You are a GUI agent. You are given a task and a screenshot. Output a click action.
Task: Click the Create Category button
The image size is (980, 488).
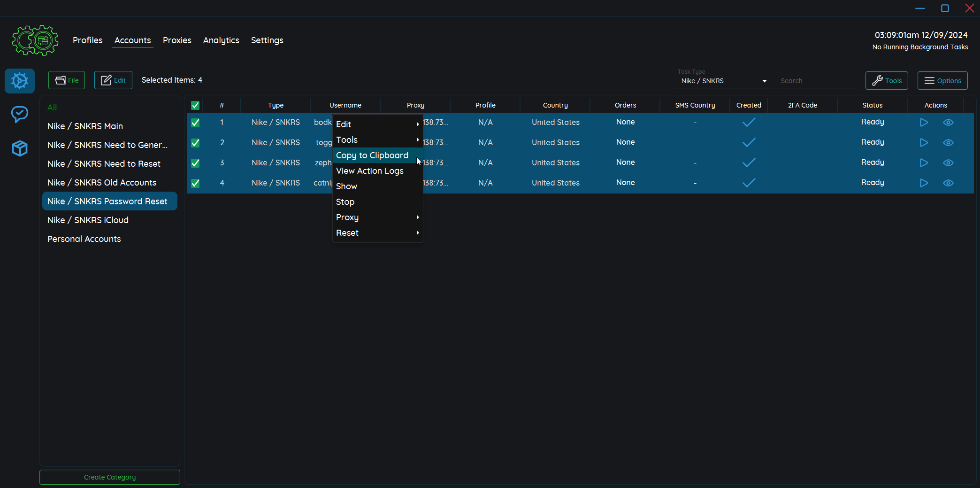[110, 477]
